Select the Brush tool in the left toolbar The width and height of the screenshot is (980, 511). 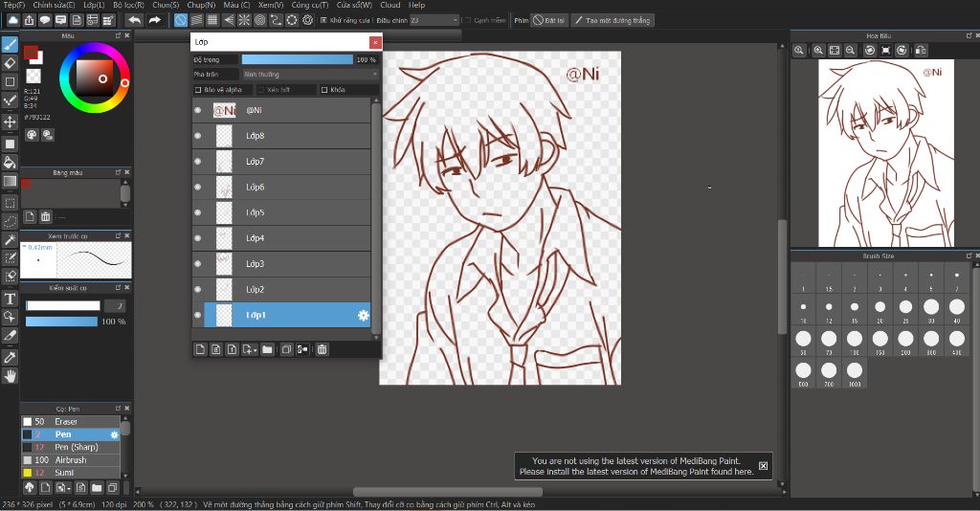(x=10, y=45)
